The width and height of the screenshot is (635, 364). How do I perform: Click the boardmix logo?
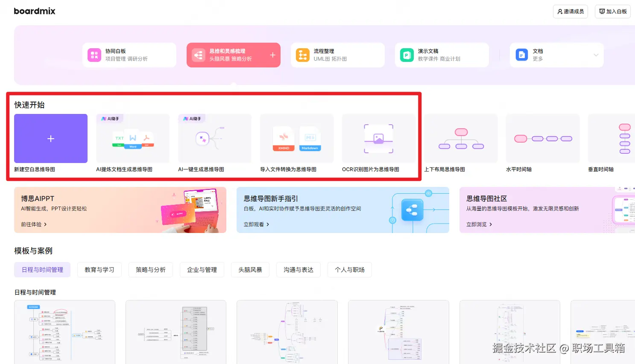pos(35,11)
